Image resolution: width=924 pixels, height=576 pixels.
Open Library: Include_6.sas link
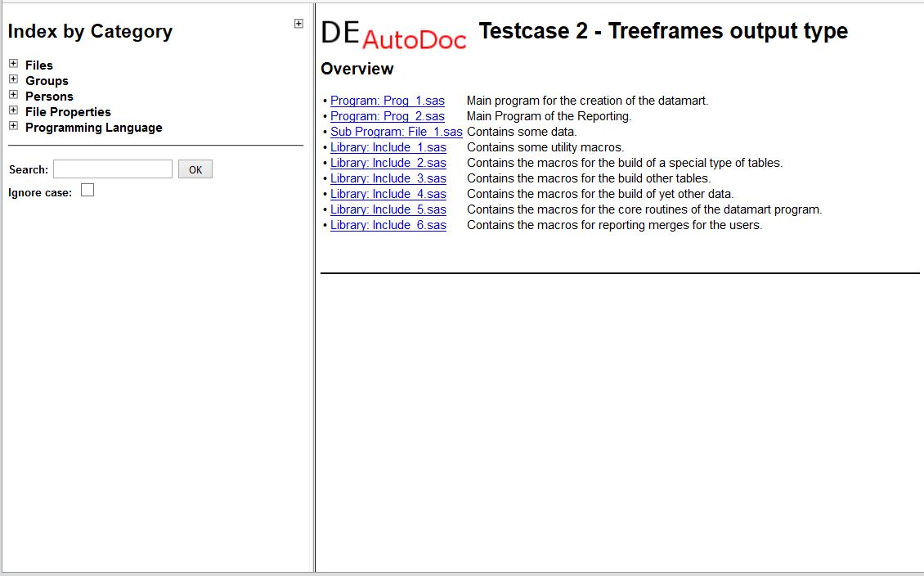388,225
